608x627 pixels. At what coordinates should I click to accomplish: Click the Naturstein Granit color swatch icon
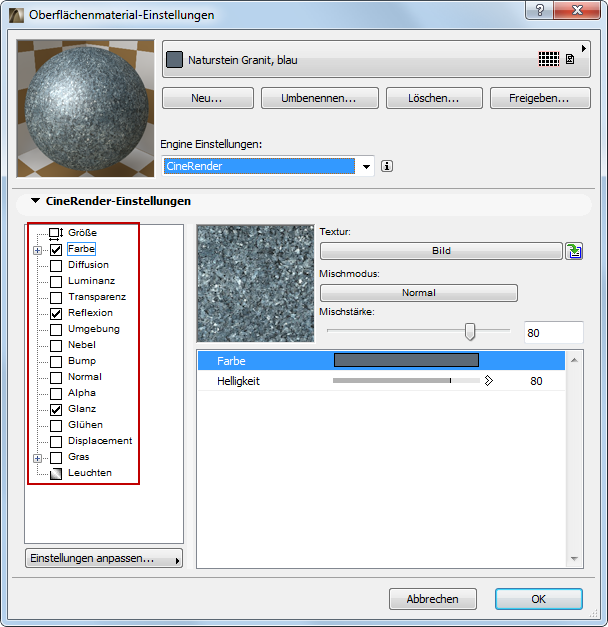coord(174,60)
